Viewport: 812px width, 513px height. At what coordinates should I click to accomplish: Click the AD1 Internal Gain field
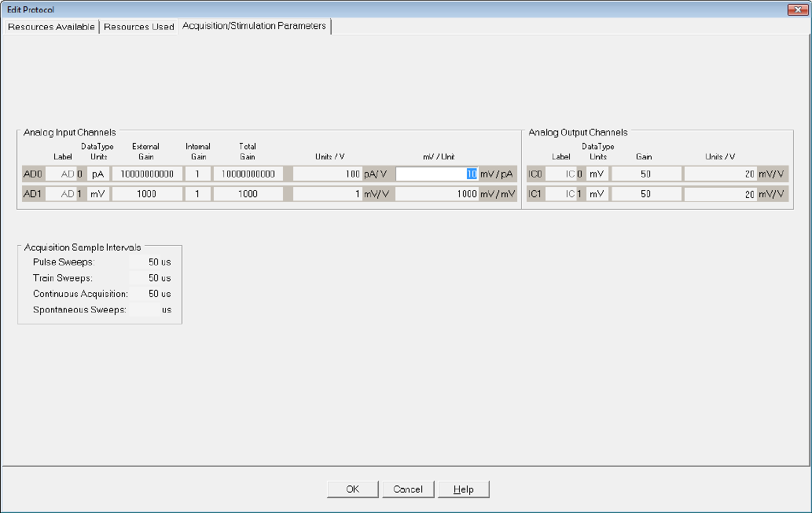pos(197,194)
